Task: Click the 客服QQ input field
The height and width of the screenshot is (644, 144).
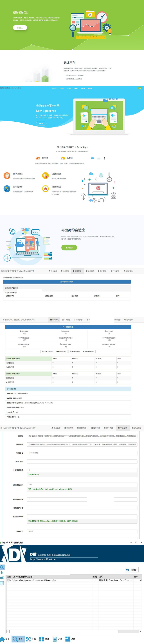Action: coord(82,453)
